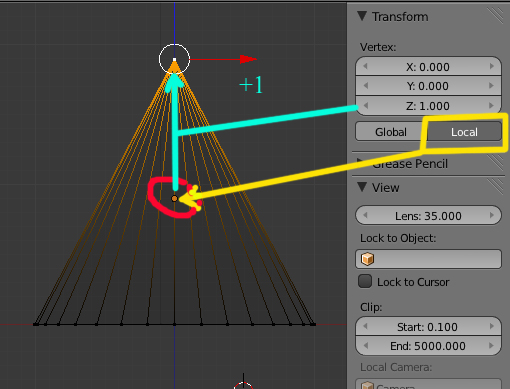510x389 pixels.
Task: Enable the Lock to Cursor checkbox
Action: (x=365, y=281)
